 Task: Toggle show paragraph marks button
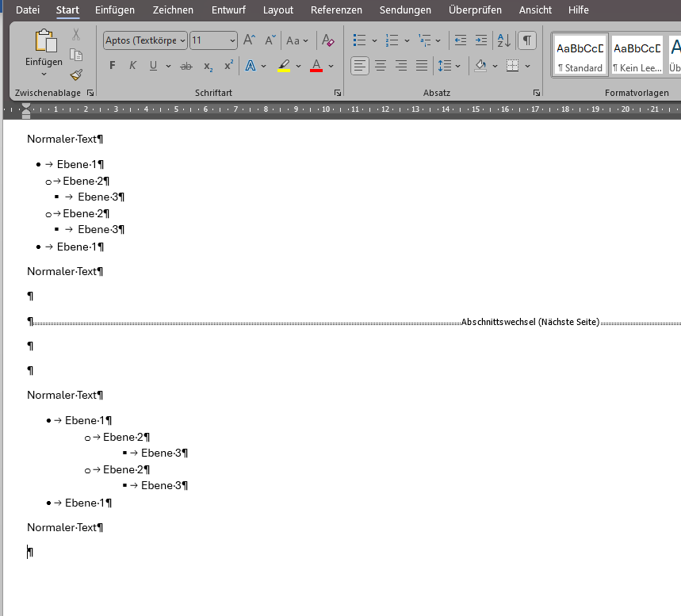(527, 40)
